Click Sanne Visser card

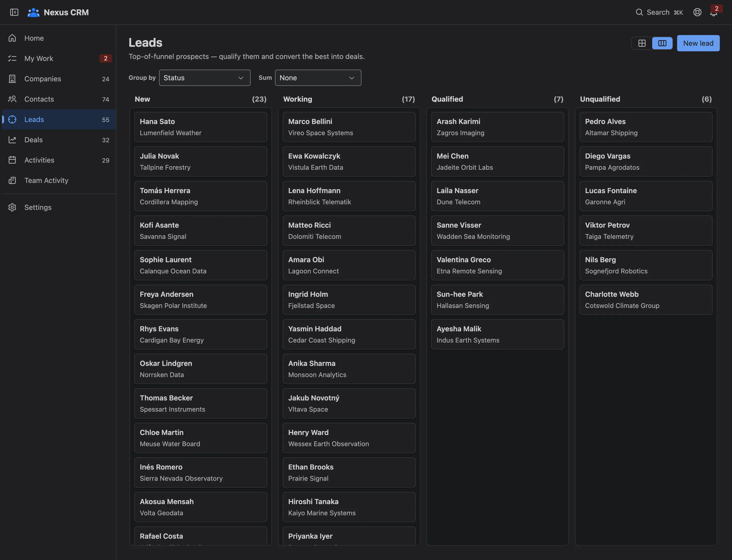click(x=498, y=231)
